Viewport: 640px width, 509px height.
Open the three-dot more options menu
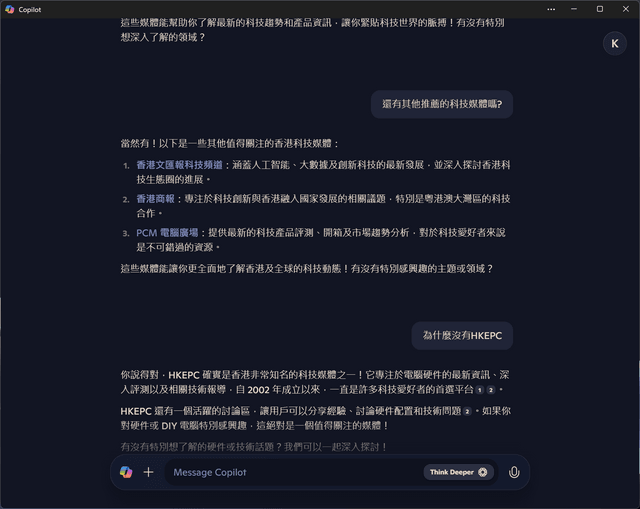tap(551, 9)
